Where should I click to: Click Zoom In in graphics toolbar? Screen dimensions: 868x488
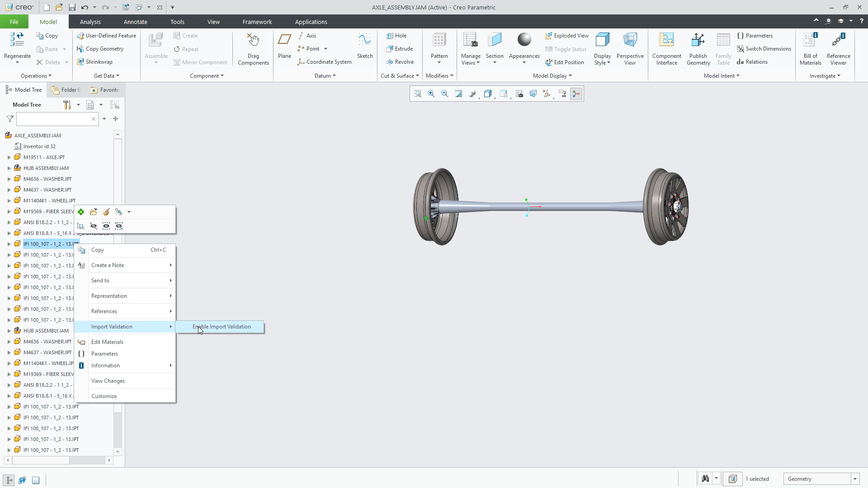(431, 94)
